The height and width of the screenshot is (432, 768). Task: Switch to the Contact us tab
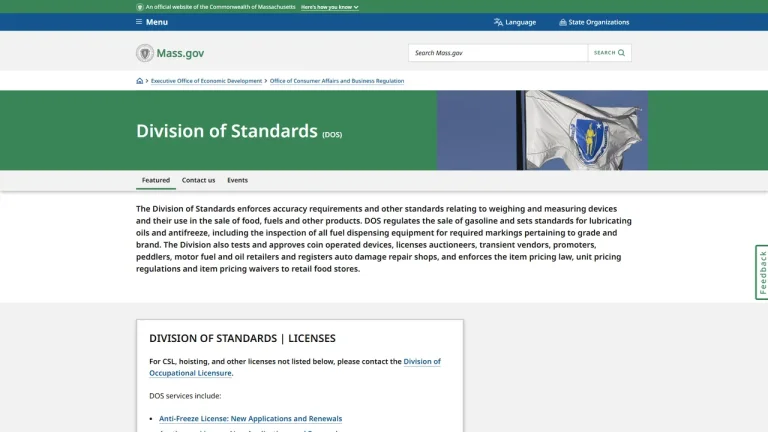[x=198, y=180]
